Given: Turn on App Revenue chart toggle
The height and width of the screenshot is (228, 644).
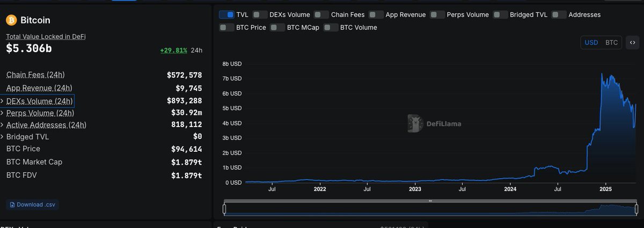Looking at the screenshot, I should pyautogui.click(x=376, y=15).
